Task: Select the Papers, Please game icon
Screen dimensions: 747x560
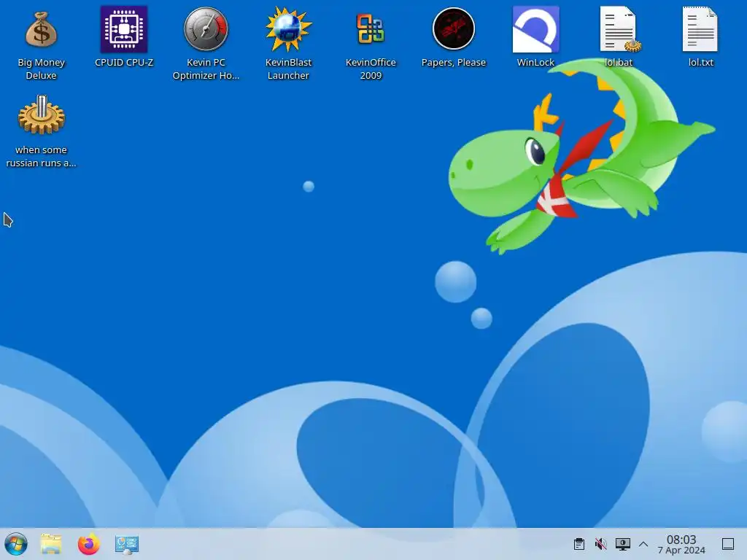Action: [453, 29]
